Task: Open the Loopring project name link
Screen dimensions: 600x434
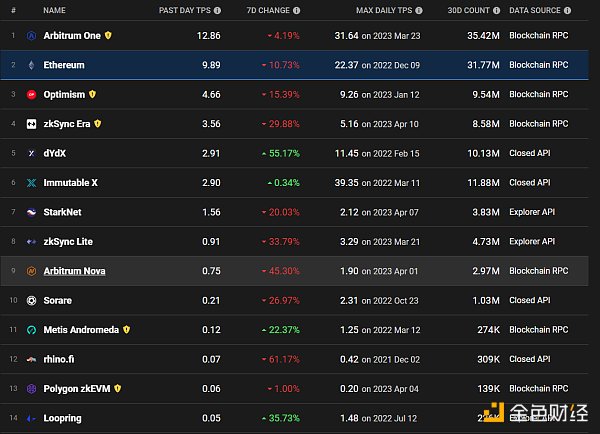Action: point(62,418)
